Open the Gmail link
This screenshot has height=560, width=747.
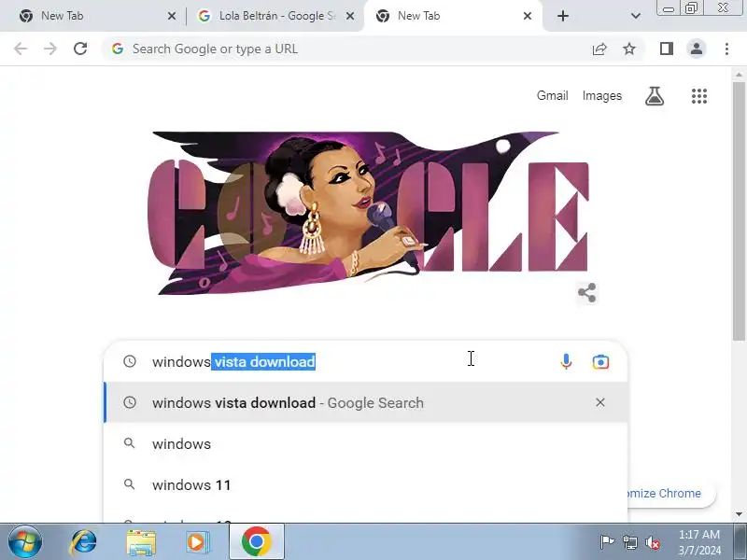click(552, 96)
